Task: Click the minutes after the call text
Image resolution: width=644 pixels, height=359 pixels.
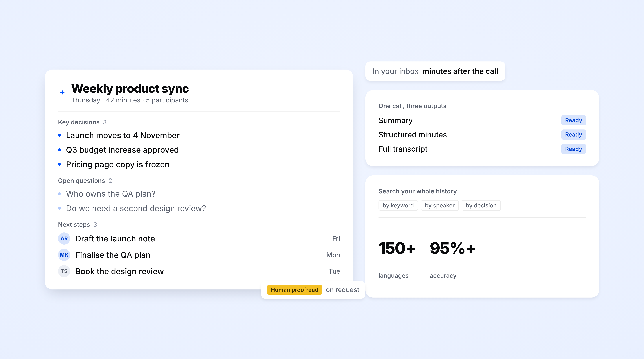Action: point(460,71)
